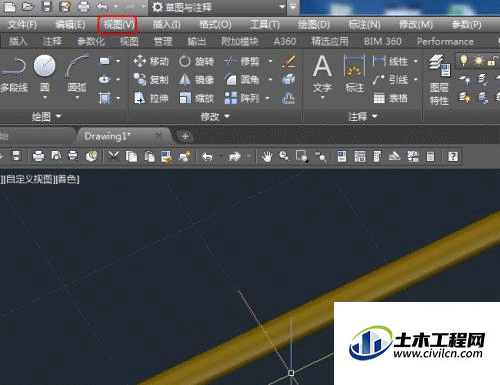
Task: Click the Undo arrow in quick access toolbar
Action: 102,6
